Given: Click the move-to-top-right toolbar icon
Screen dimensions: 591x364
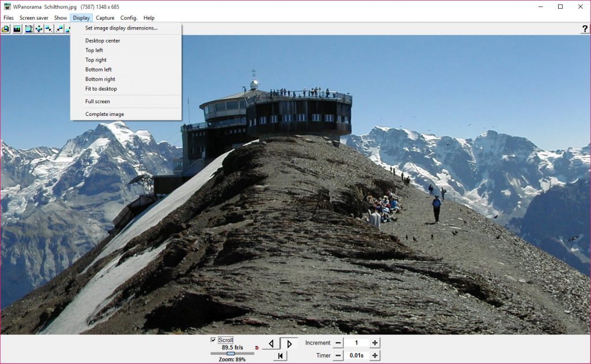Looking at the screenshot, I should (x=59, y=29).
